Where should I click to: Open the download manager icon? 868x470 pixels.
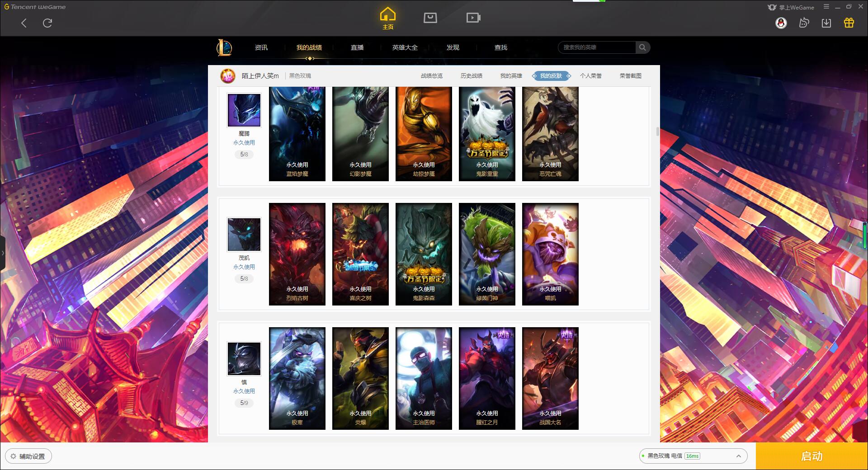pos(826,23)
